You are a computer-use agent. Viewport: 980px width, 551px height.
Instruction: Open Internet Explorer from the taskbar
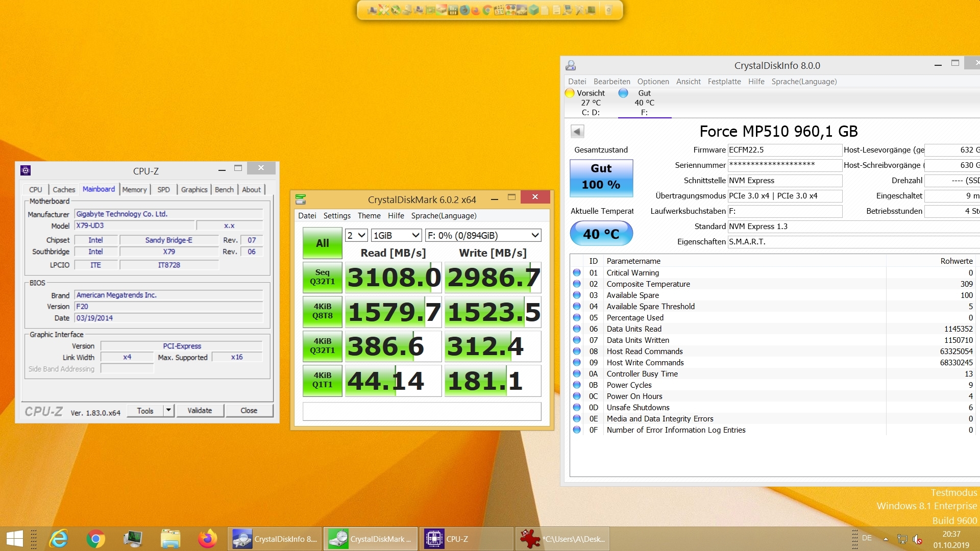(x=59, y=539)
